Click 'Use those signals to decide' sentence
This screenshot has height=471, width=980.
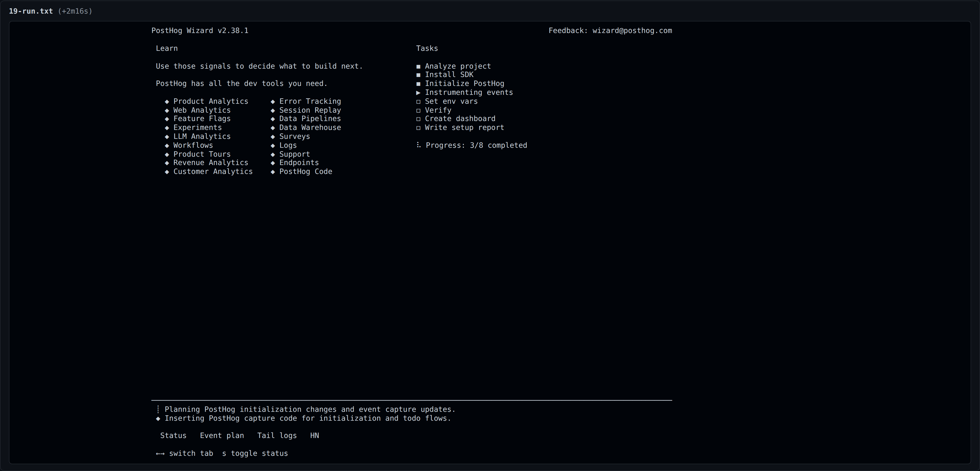point(259,66)
